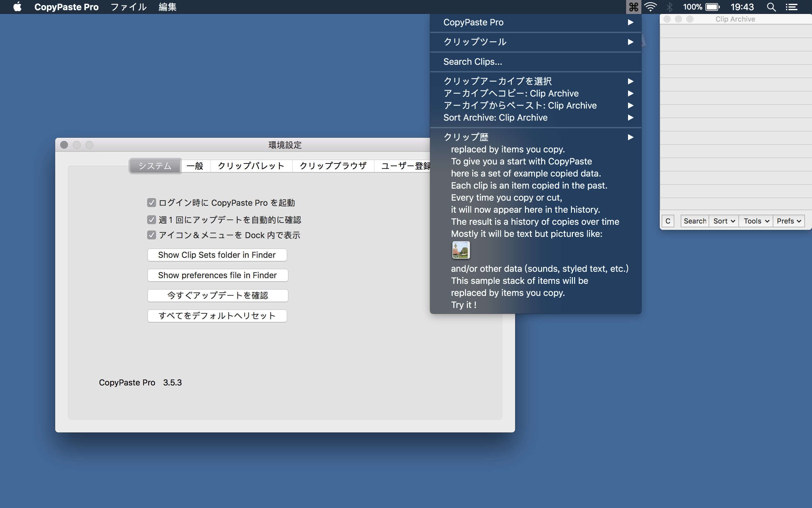Image resolution: width=812 pixels, height=508 pixels.
Task: Open Spotlight search magnifier
Action: click(771, 7)
